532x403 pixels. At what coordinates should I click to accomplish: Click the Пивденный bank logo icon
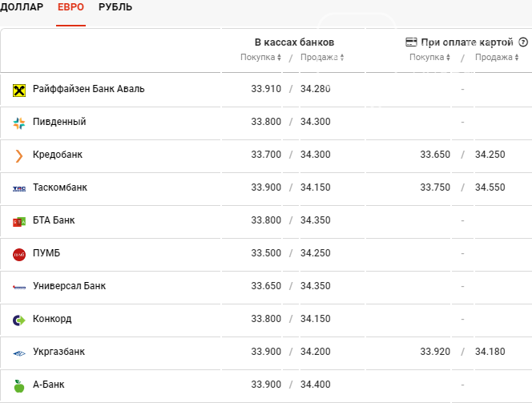point(19,123)
